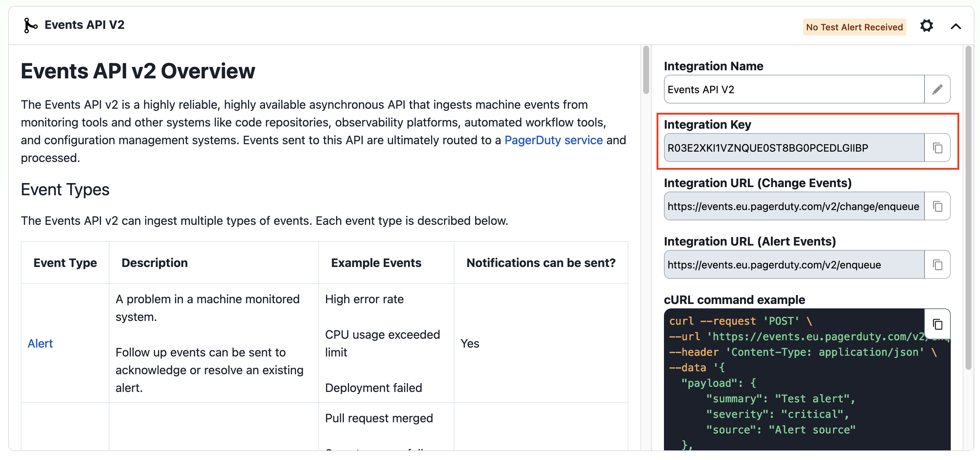Image resolution: width=980 pixels, height=460 pixels.
Task: Open the PagerDuty service link
Action: click(554, 140)
